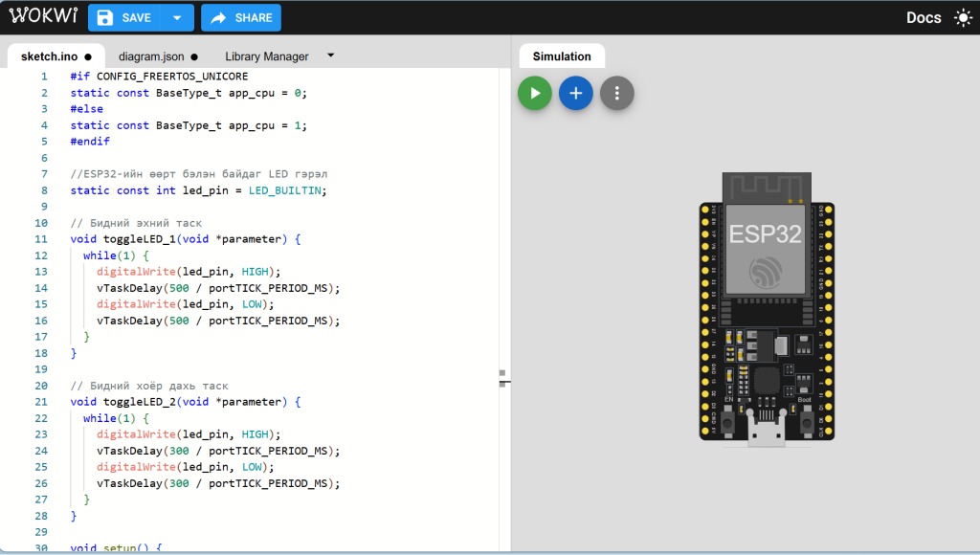
Task: Open the simulation three-dot options menu
Action: coord(617,93)
